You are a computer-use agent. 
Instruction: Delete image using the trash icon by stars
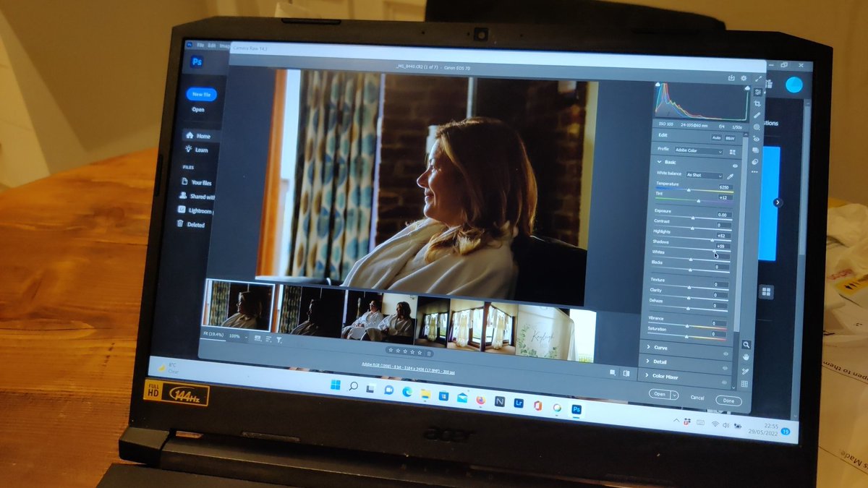[x=429, y=353]
